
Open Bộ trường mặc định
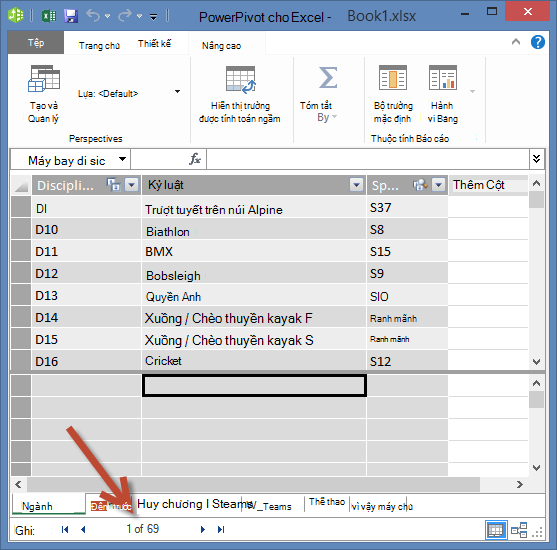[393, 94]
